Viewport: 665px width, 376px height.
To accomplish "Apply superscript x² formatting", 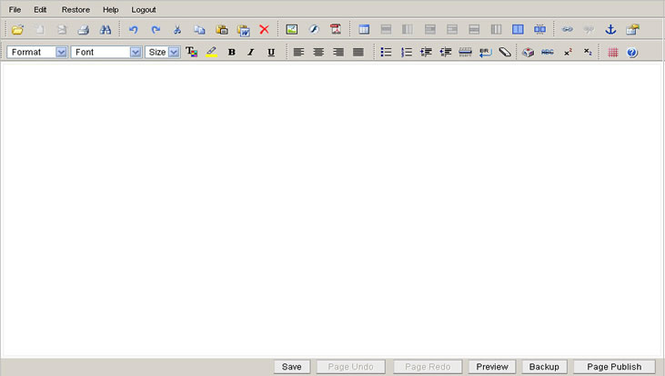I will tap(568, 52).
